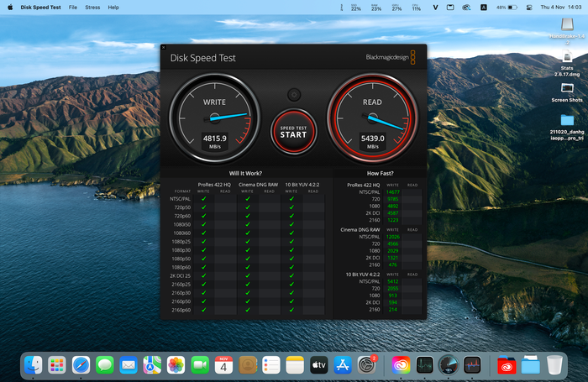Screen dimensions: 588x382
Task: Click the 2K DCI 25 format row label
Action: pos(181,275)
